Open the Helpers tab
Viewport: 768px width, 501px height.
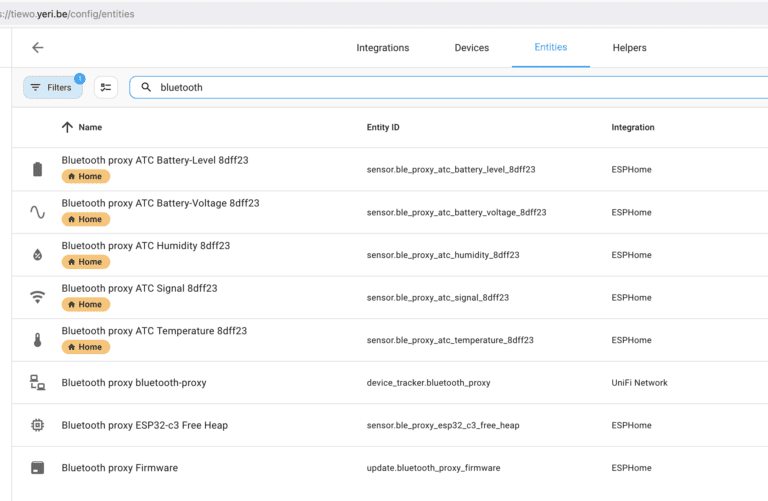tap(629, 48)
